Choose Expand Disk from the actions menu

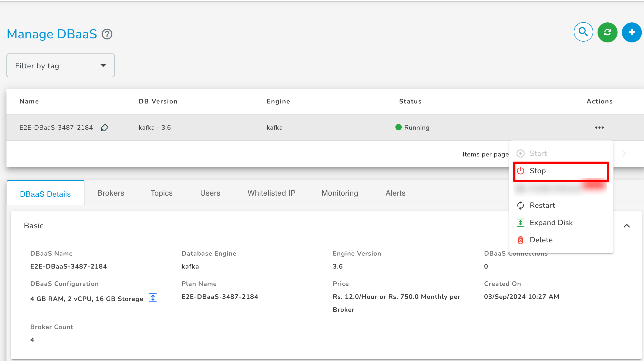point(561,223)
